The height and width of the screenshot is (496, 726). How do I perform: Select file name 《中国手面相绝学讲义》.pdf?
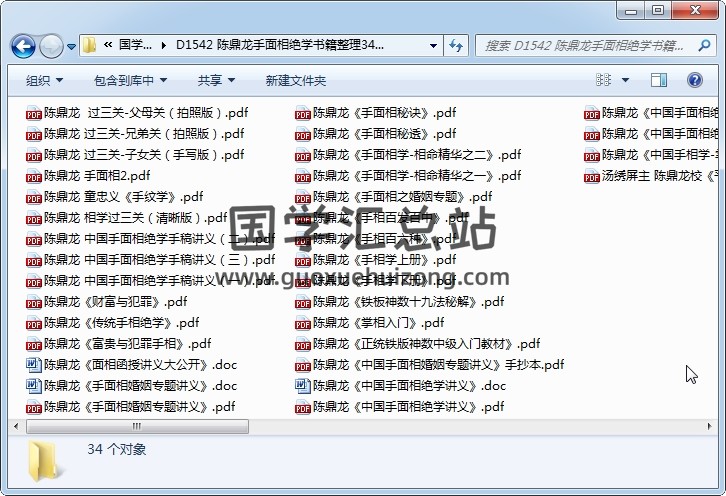coord(409,407)
